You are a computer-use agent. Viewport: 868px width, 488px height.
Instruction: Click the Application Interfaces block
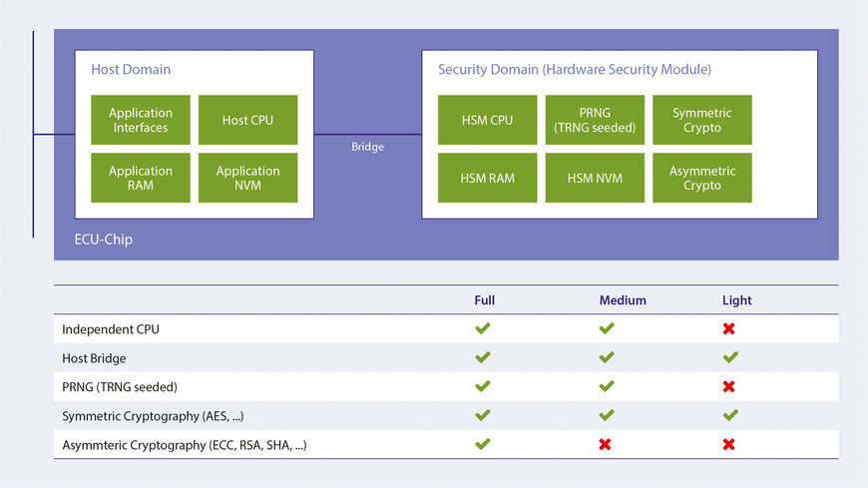coord(141,121)
